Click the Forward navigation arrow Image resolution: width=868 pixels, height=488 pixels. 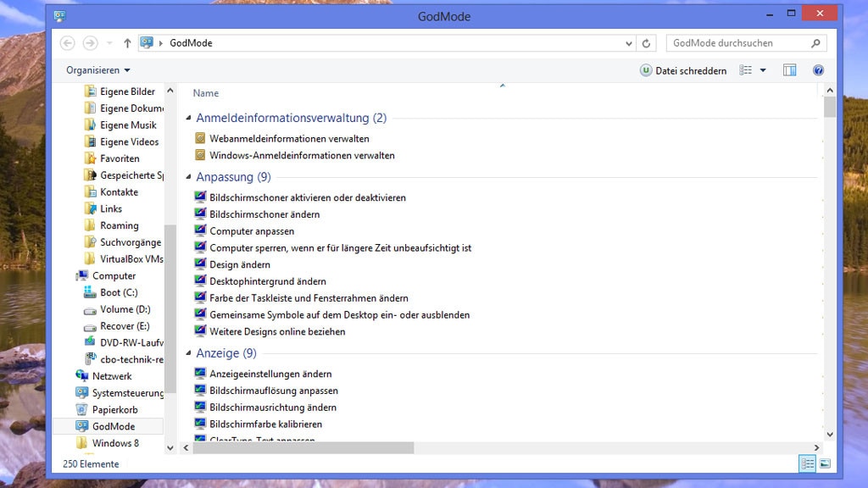[90, 42]
